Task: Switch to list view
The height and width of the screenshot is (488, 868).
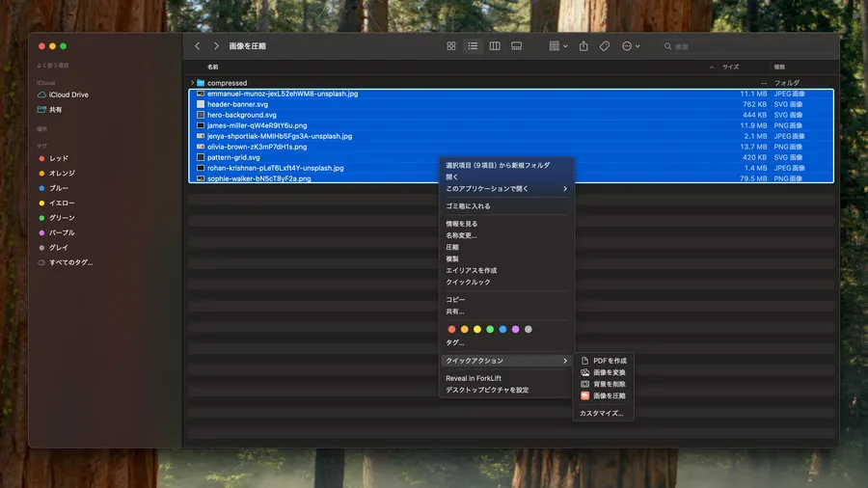Action: pos(473,46)
